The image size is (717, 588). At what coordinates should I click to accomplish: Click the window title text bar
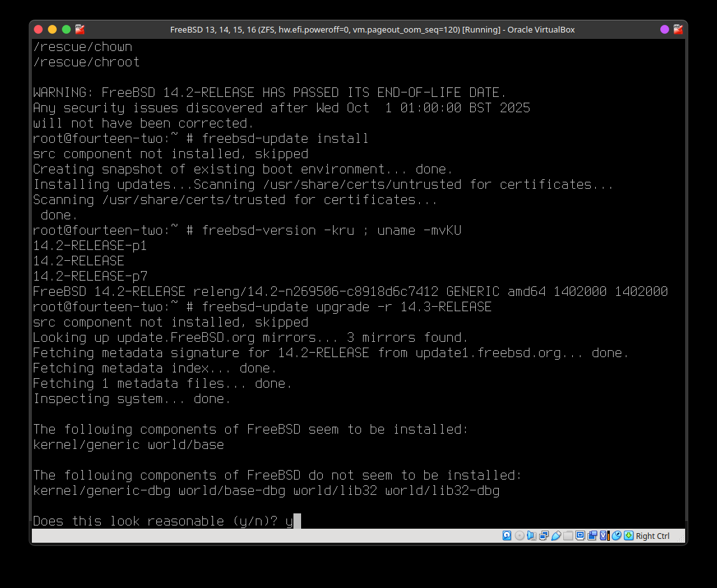pyautogui.click(x=372, y=29)
